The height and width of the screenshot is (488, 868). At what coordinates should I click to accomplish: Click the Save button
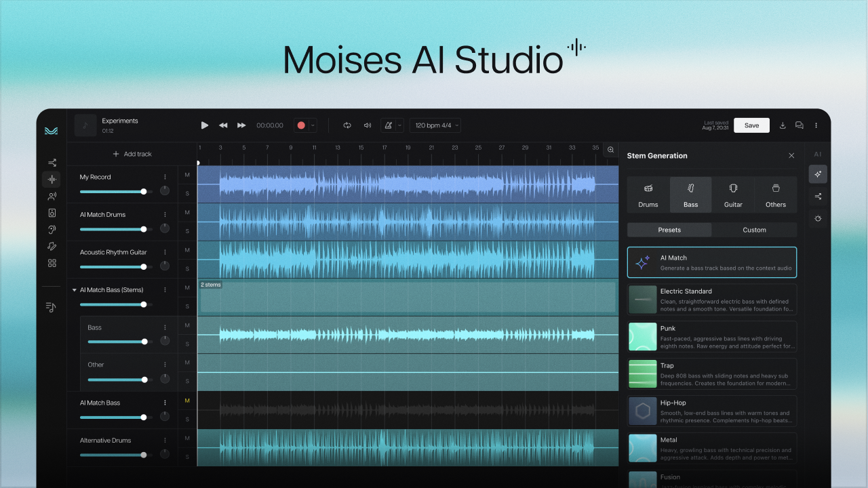tap(751, 125)
